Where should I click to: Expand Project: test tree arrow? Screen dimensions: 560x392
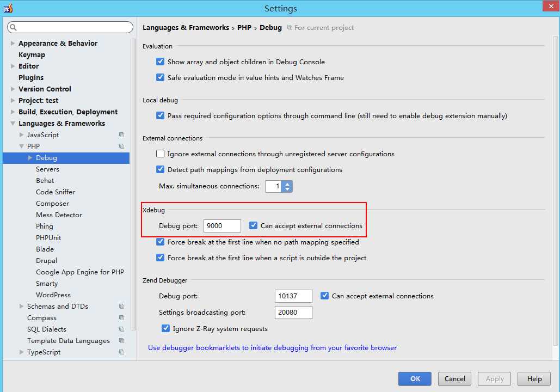[13, 100]
